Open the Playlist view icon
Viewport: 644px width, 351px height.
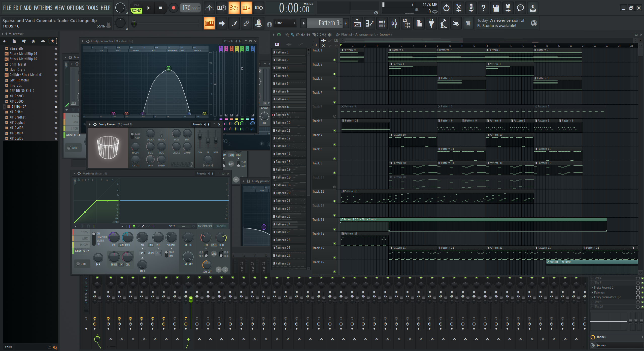click(357, 23)
